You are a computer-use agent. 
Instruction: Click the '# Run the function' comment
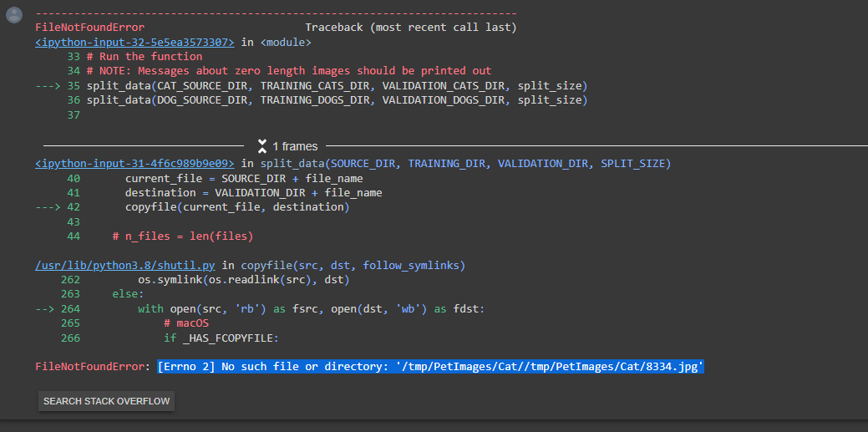coord(145,57)
